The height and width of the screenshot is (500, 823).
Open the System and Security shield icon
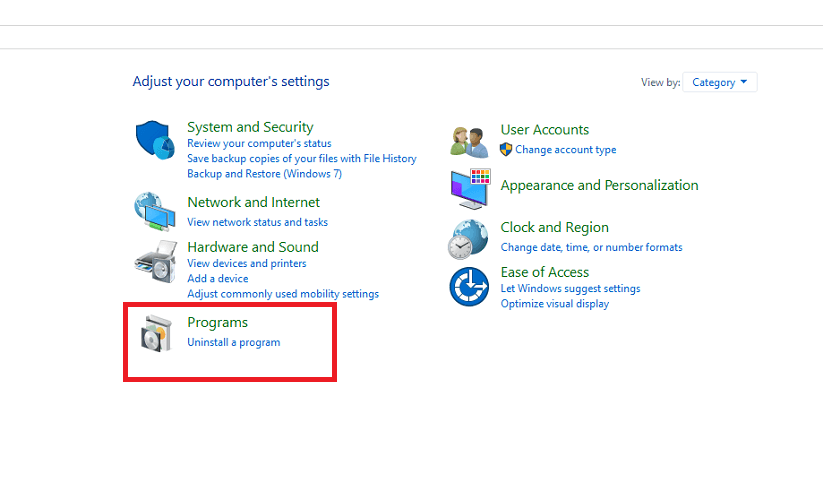pos(155,140)
